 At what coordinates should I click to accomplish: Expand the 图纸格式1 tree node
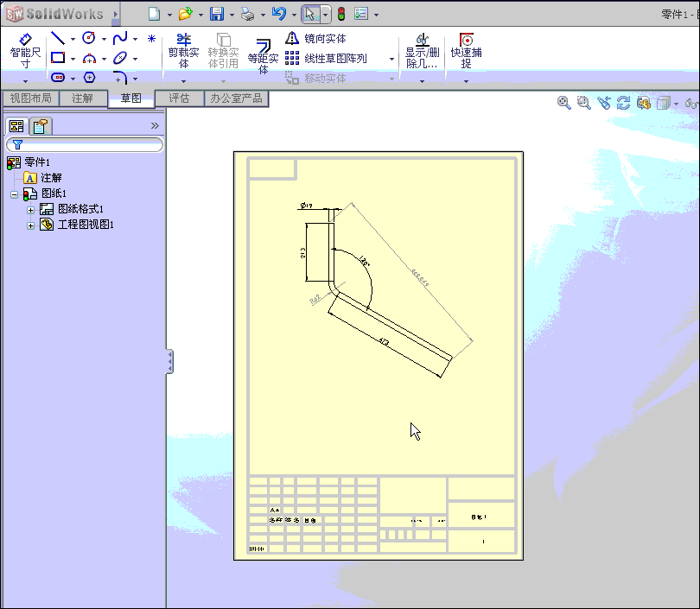[30, 210]
